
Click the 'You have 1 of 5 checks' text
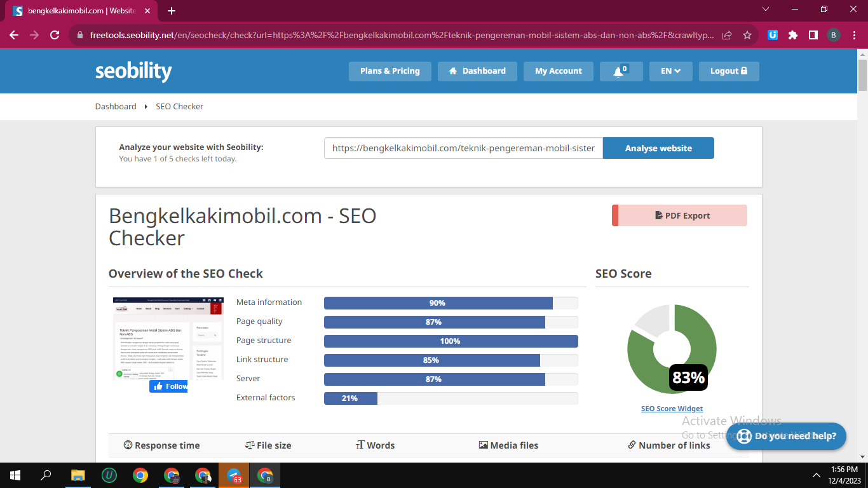tap(178, 159)
